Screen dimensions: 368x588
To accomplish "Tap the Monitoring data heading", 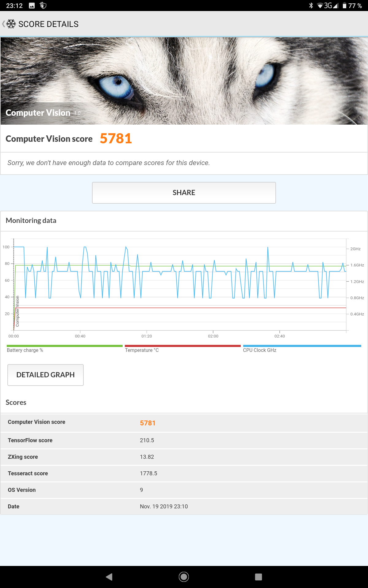I will tap(31, 221).
